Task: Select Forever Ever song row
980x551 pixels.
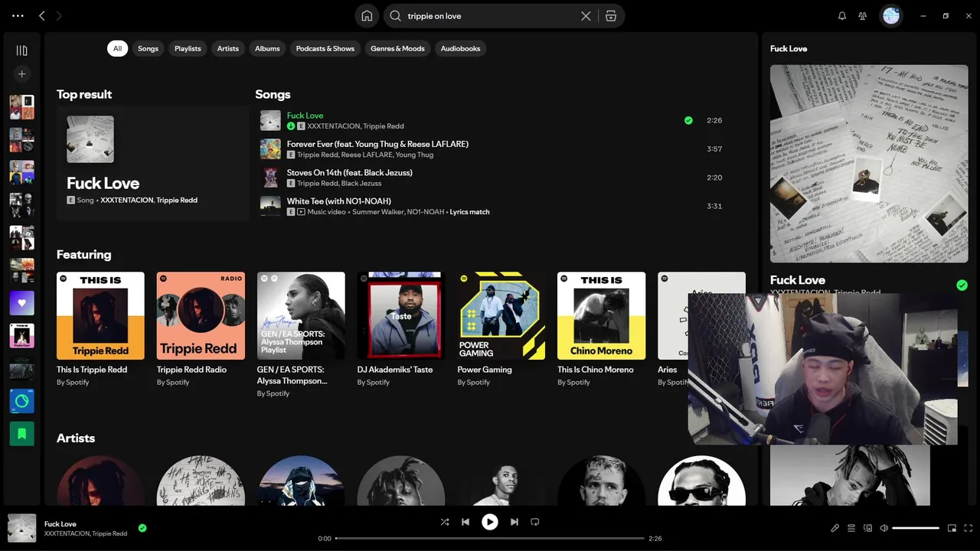Action: (492, 149)
